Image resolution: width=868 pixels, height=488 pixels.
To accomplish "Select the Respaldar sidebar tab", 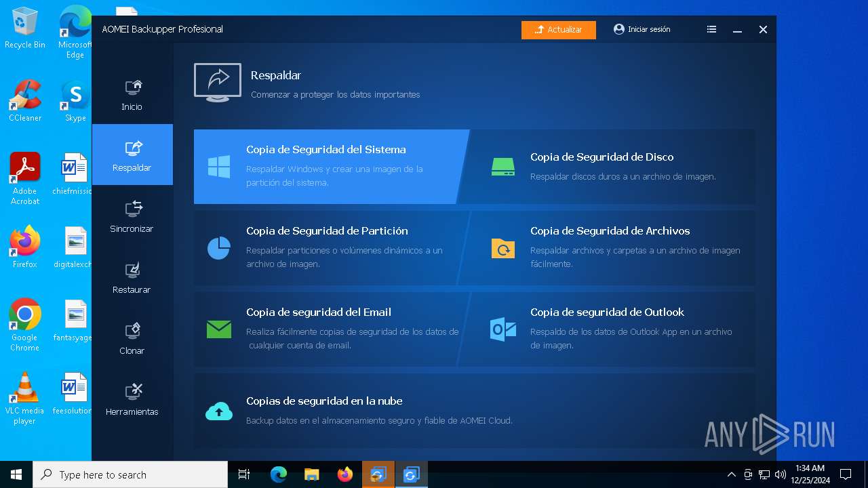I will [x=132, y=155].
